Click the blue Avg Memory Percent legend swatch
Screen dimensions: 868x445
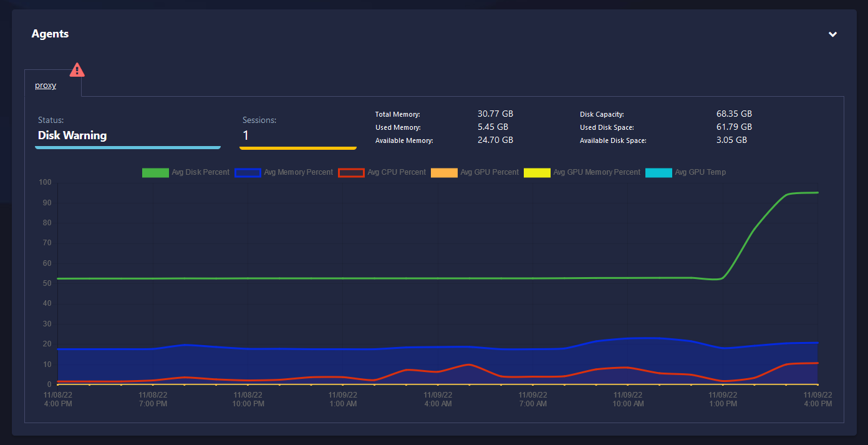[248, 172]
